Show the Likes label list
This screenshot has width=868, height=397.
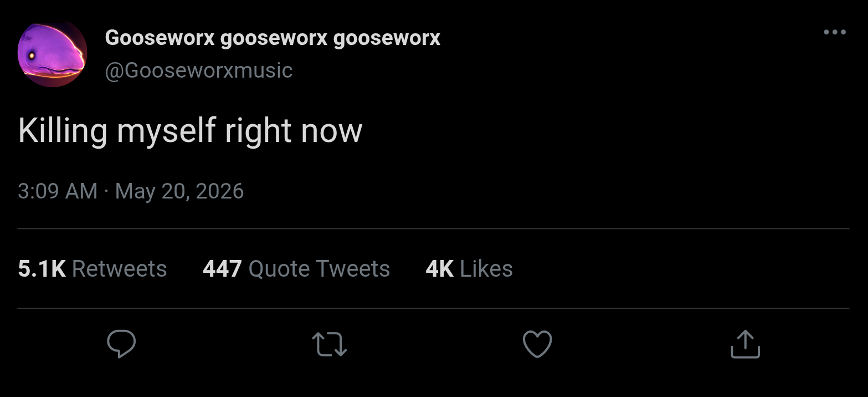(x=486, y=269)
